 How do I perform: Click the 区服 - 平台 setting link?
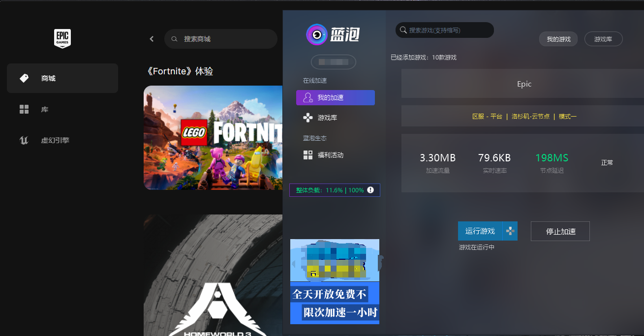(x=487, y=116)
